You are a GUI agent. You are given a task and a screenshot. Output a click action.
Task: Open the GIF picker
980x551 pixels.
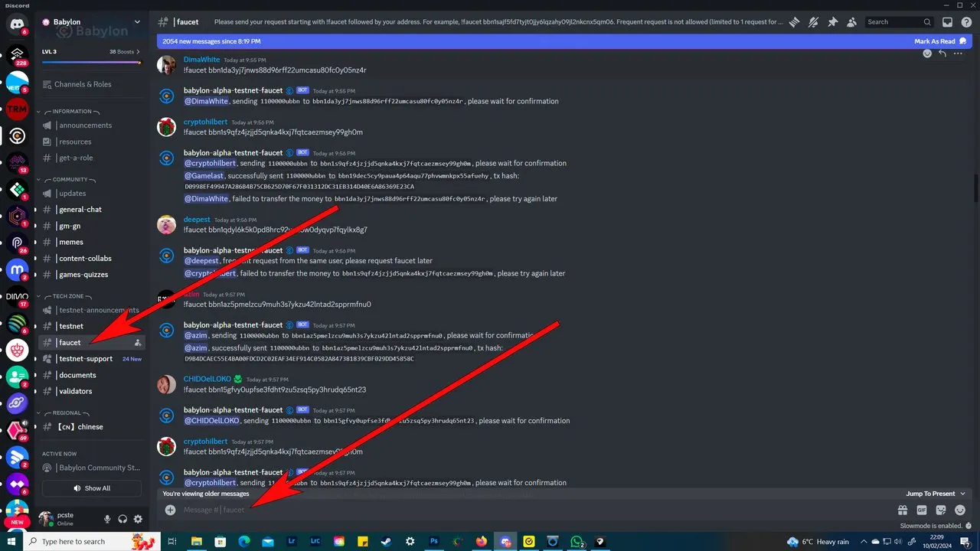(x=922, y=510)
